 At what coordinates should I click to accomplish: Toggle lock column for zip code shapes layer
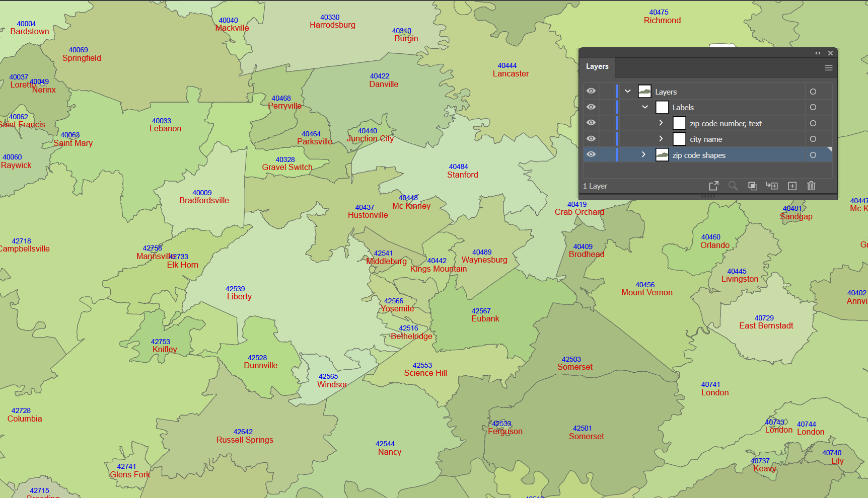[607, 155]
